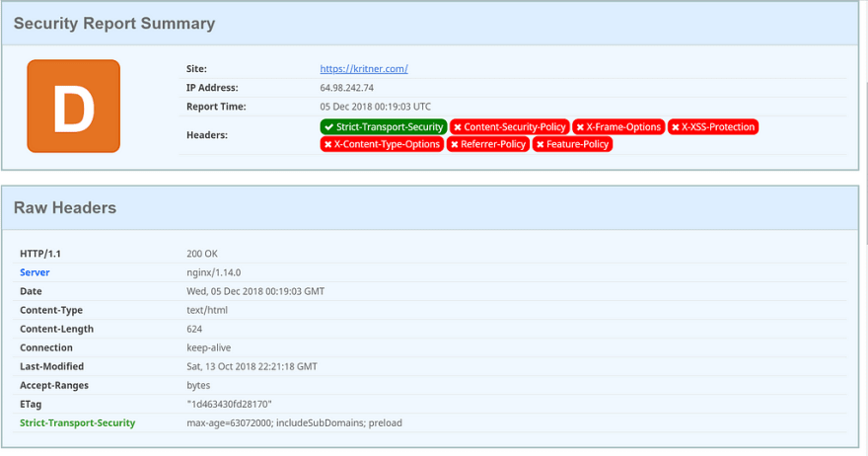Click the X-XSS-Protection red badge
This screenshot has width=868, height=456.
click(x=713, y=127)
